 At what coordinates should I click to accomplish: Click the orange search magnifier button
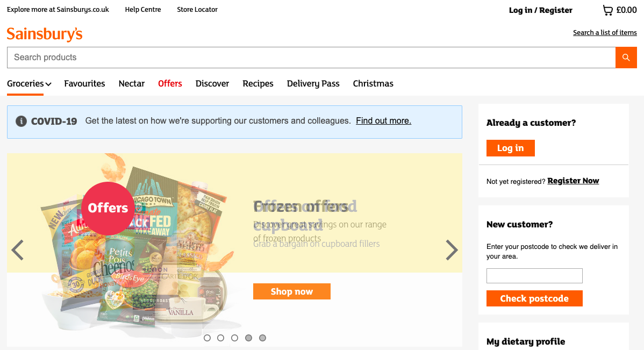626,58
